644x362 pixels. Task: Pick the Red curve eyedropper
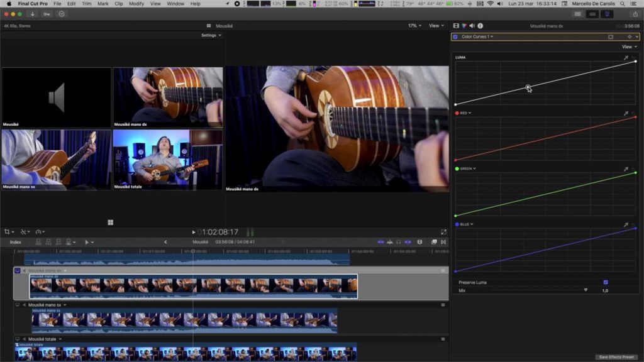(x=626, y=113)
